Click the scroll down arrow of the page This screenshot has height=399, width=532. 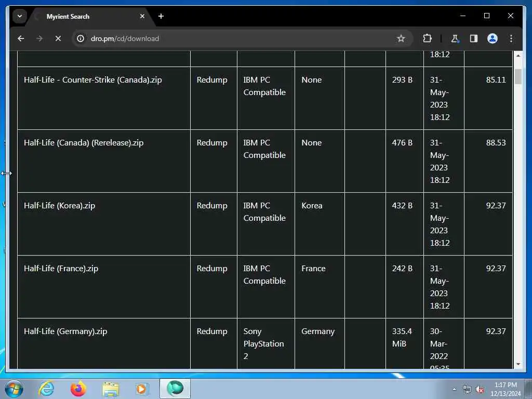pyautogui.click(x=518, y=364)
